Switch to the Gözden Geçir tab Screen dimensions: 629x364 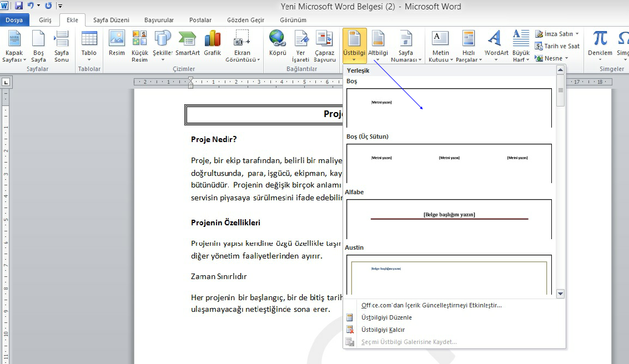(245, 20)
